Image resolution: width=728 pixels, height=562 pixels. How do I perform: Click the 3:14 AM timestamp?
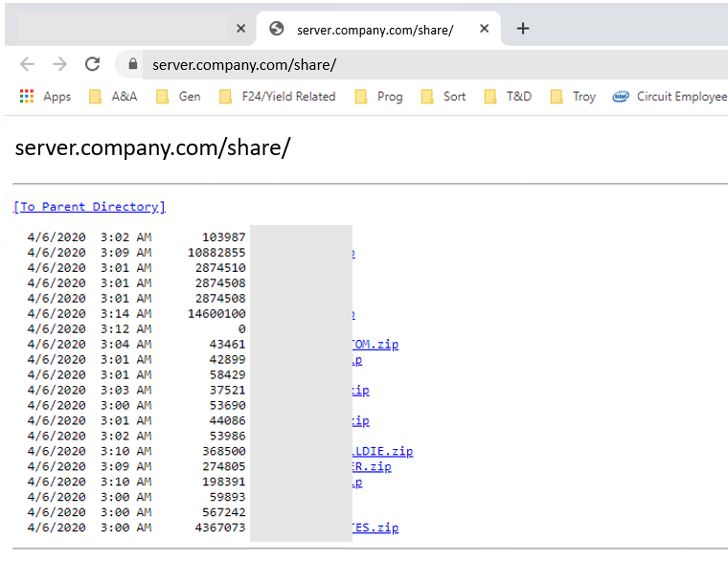[126, 314]
